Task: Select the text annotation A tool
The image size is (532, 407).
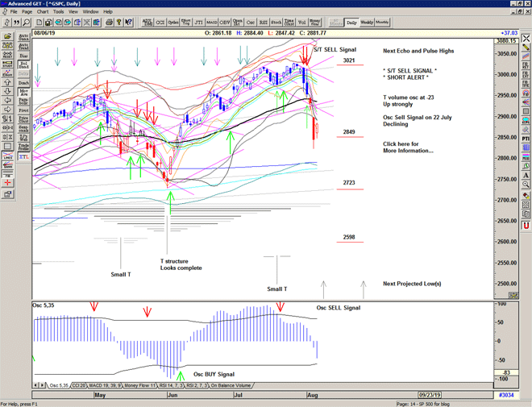Action: click(x=526, y=176)
